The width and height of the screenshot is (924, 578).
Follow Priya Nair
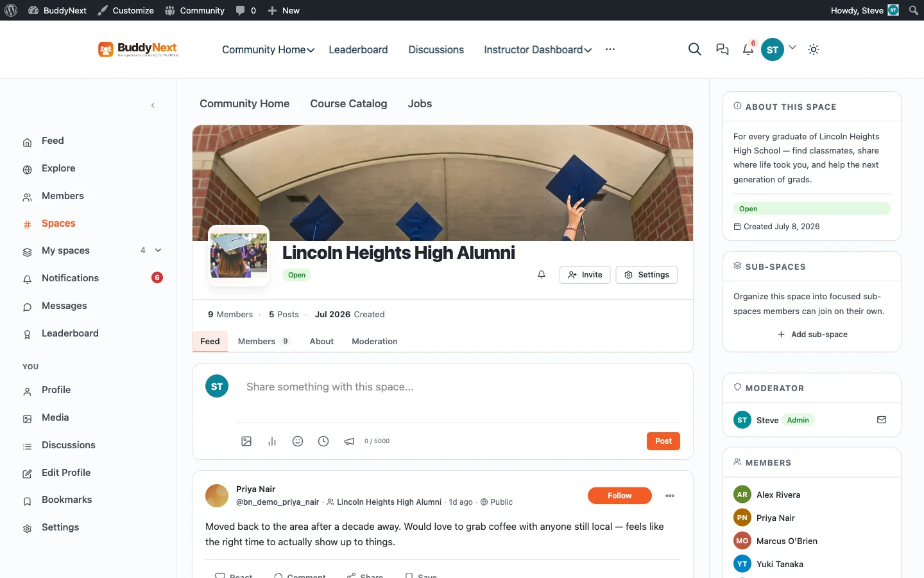click(x=619, y=496)
